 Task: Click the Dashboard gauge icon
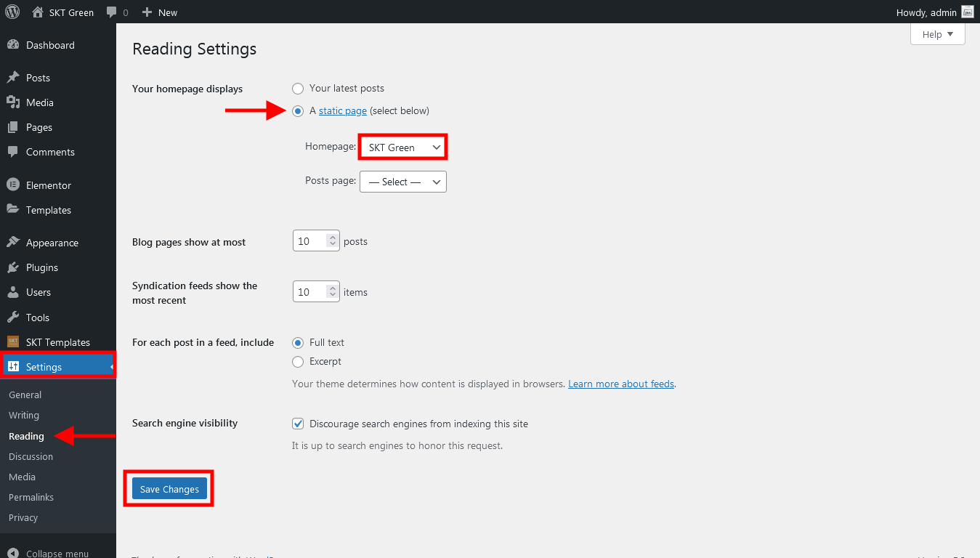point(13,45)
